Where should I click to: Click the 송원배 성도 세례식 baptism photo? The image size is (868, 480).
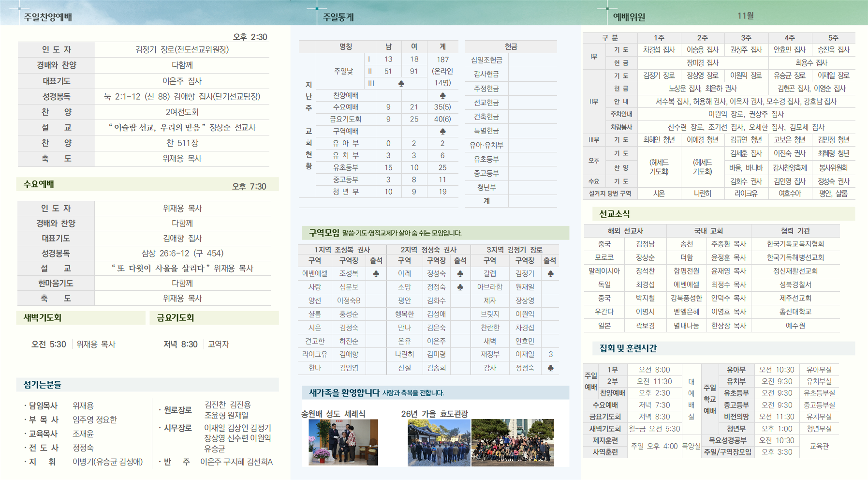[343, 442]
